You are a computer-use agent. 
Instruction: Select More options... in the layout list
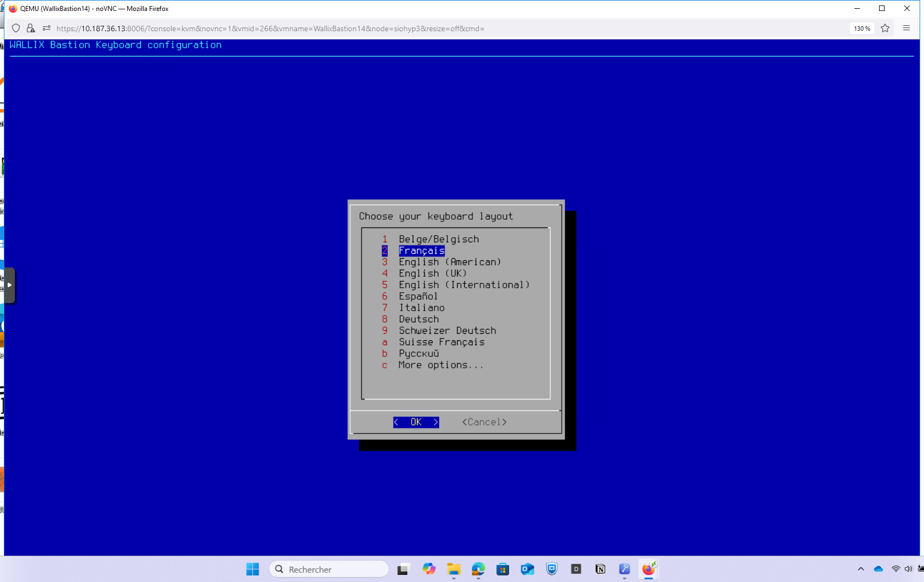point(441,365)
